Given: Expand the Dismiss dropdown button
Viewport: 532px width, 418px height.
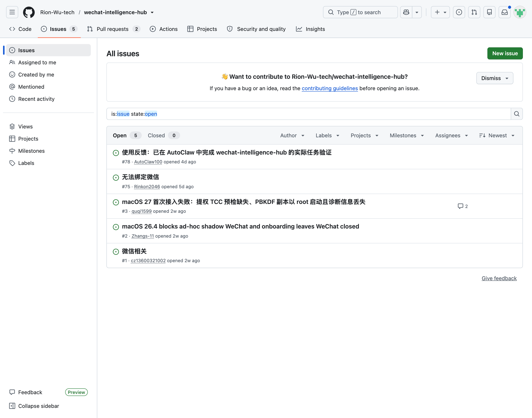Looking at the screenshot, I should click(495, 78).
